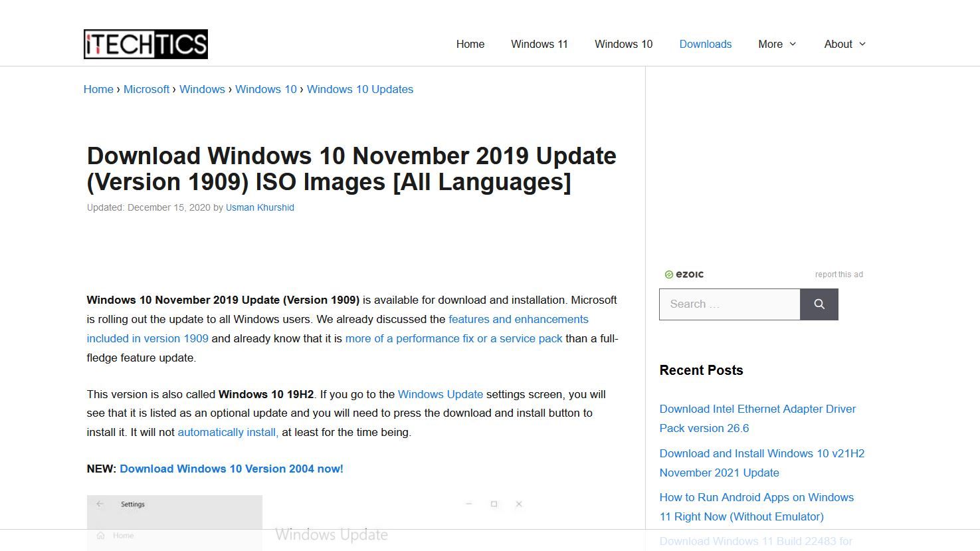980x551 pixels.
Task: Go to Windows 10 Updates breadcrumb
Action: point(360,89)
